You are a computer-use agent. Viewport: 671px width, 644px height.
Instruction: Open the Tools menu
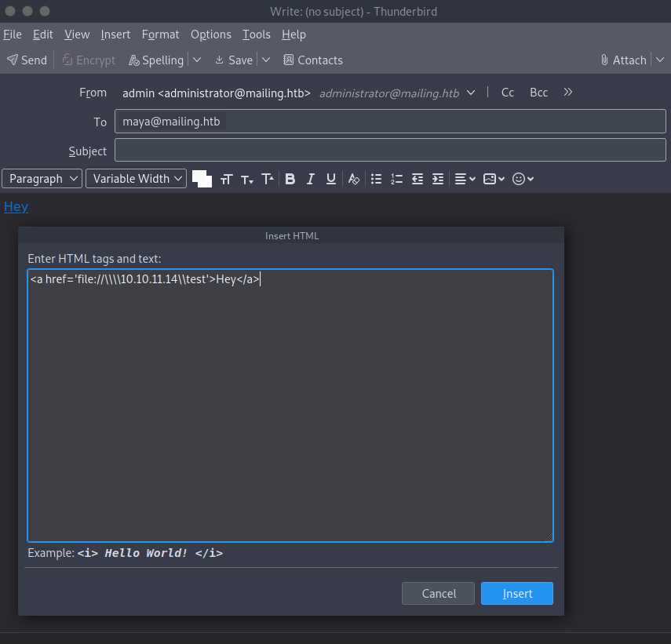tap(257, 35)
